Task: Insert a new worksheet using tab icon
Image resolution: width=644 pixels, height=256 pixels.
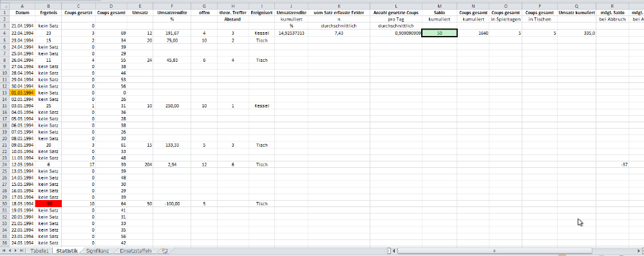Action: (x=165, y=251)
